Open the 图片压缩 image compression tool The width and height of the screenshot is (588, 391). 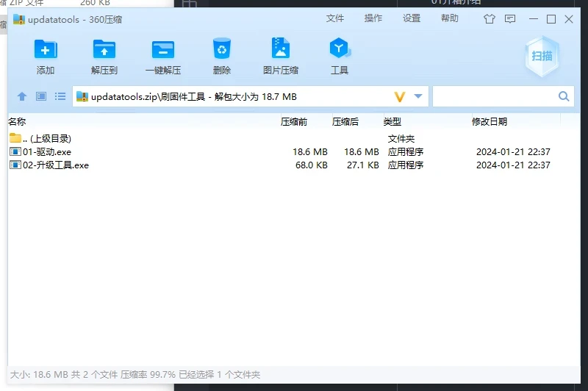[281, 48]
